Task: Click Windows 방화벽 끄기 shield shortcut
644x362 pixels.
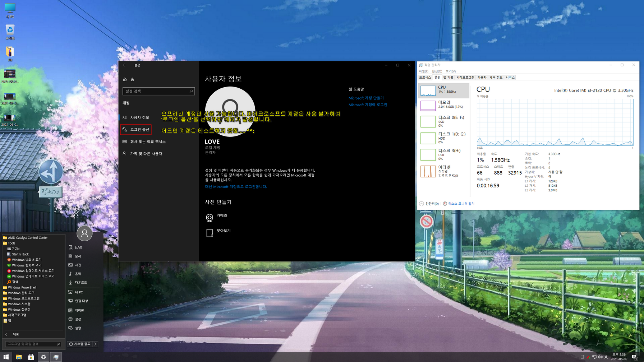Action: tap(24, 260)
